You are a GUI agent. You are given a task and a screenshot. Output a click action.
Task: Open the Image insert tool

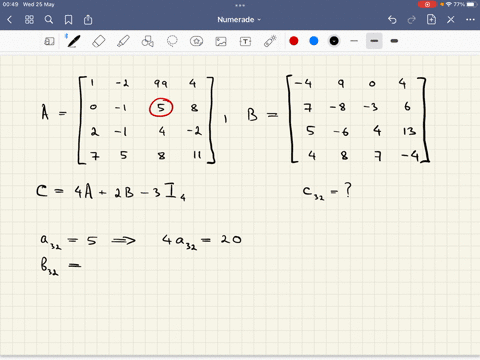(x=221, y=41)
